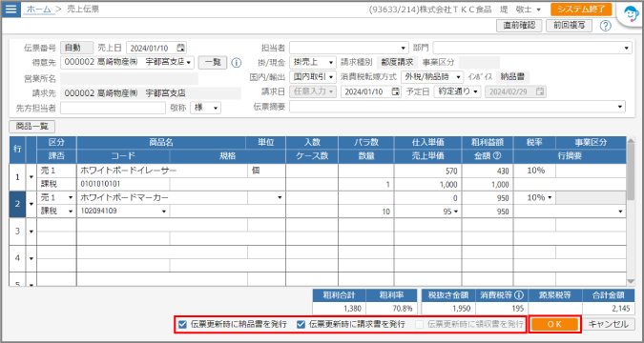Click 粗利率 value 70.8%

click(392, 308)
